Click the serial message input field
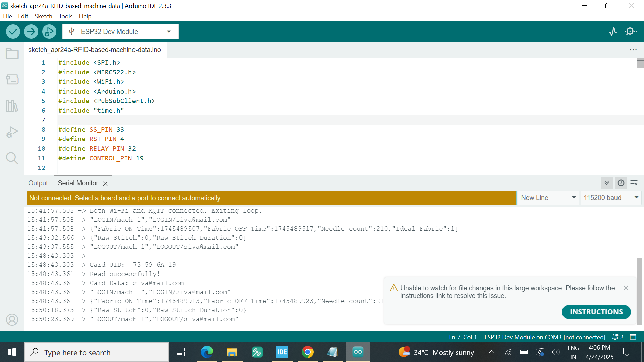The width and height of the screenshot is (644, 362). 271,198
